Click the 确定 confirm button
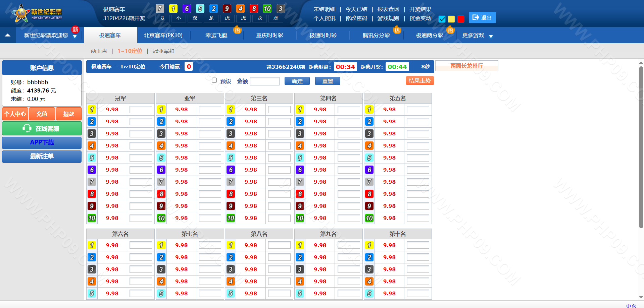This screenshot has height=308, width=644. click(x=297, y=81)
